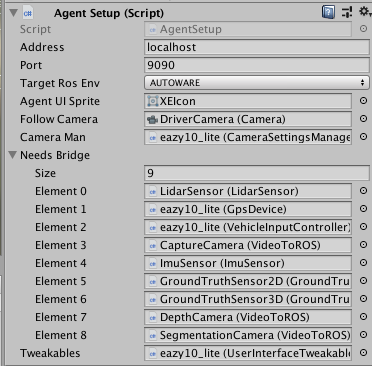Collapse the Needs Bridge array
The height and width of the screenshot is (366, 372).
(13, 155)
